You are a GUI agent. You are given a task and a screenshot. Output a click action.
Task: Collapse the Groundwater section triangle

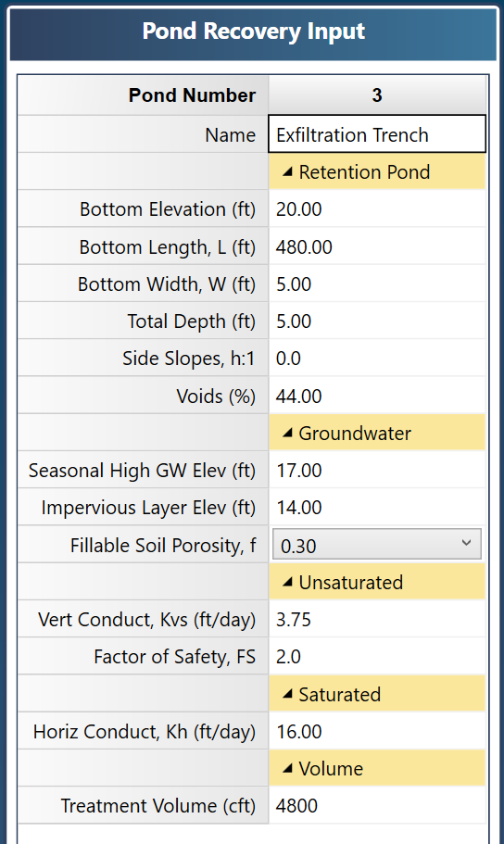287,433
